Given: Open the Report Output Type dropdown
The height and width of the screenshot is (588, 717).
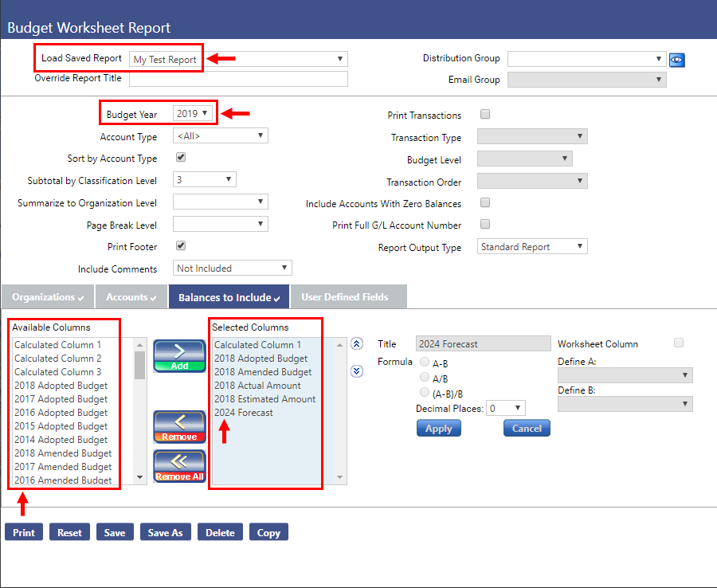Looking at the screenshot, I should point(531,247).
